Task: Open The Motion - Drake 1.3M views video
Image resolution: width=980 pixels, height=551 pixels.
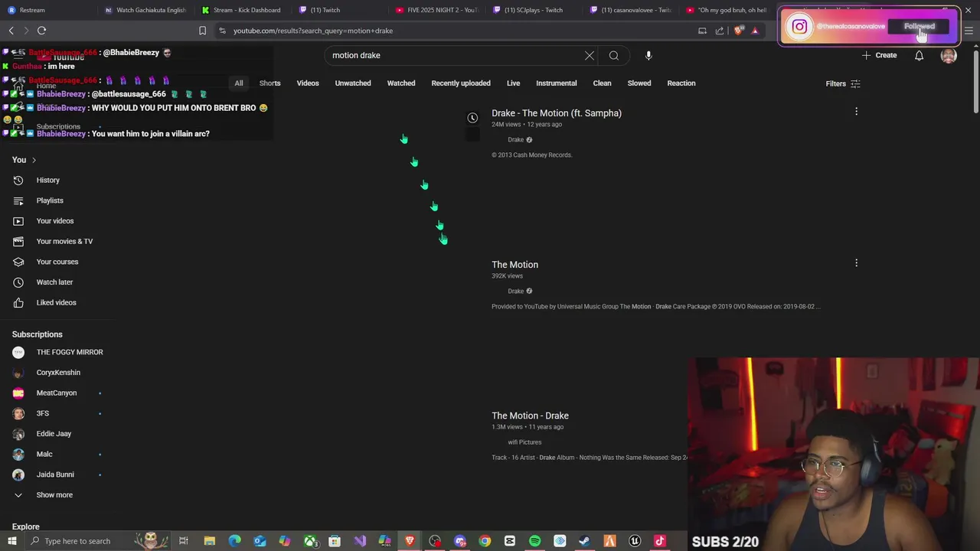Action: (530, 416)
